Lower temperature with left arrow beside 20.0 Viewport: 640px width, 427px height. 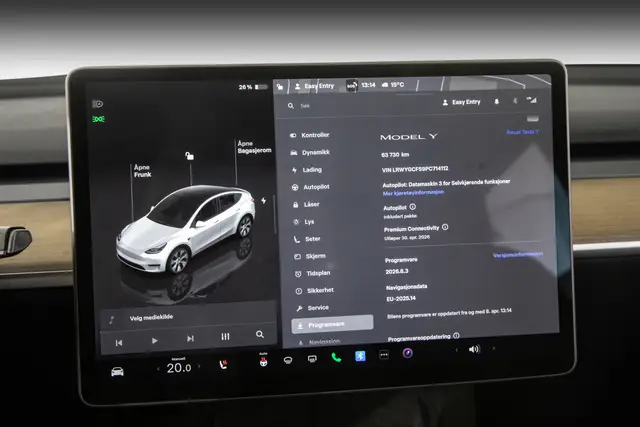(158, 369)
